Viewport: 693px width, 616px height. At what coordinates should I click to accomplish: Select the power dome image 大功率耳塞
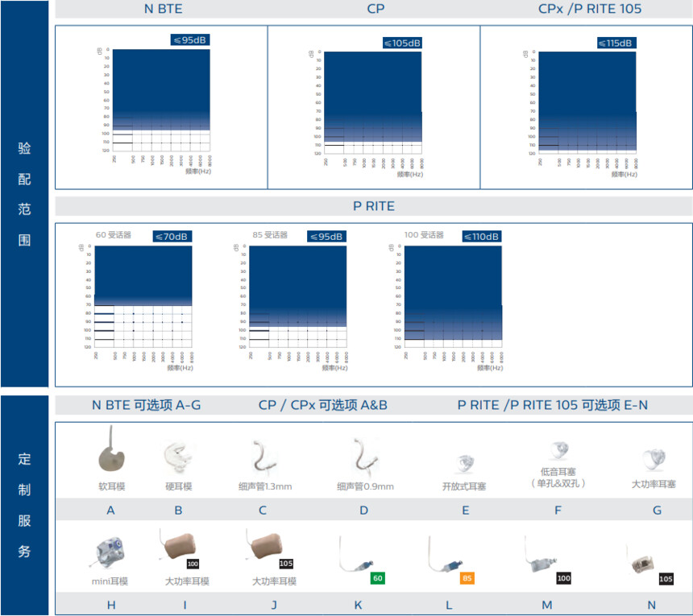654,460
